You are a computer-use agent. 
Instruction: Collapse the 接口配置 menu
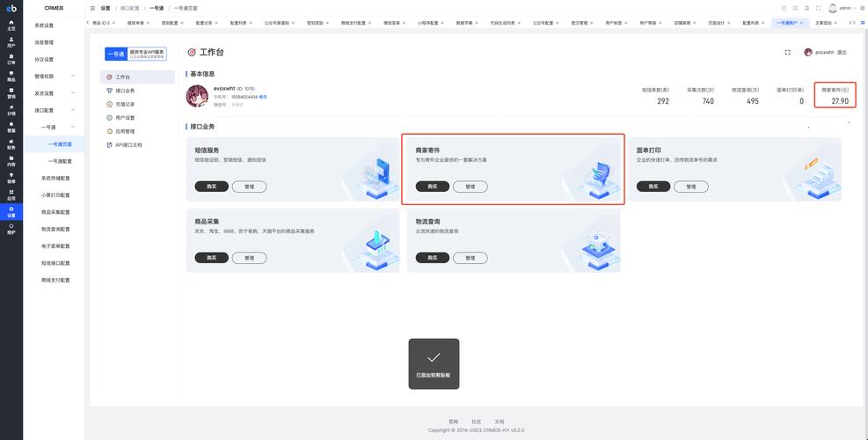tap(54, 110)
